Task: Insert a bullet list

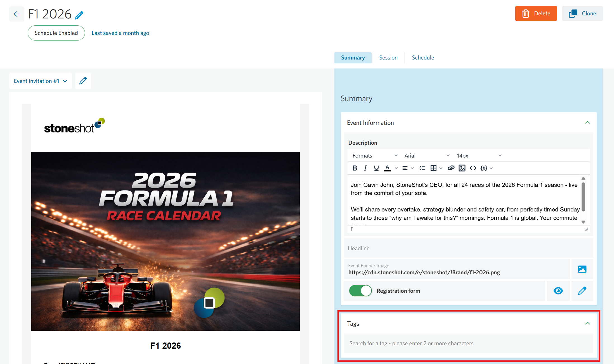Action: point(422,168)
